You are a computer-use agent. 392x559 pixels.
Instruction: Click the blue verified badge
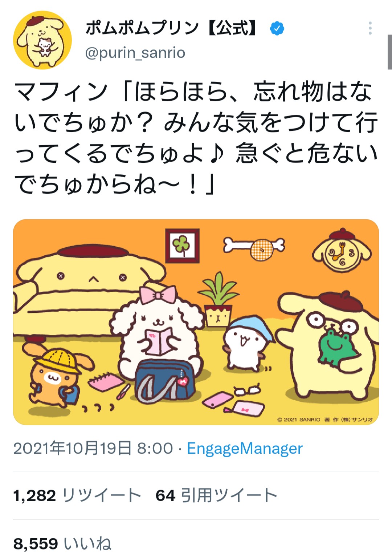pyautogui.click(x=277, y=28)
